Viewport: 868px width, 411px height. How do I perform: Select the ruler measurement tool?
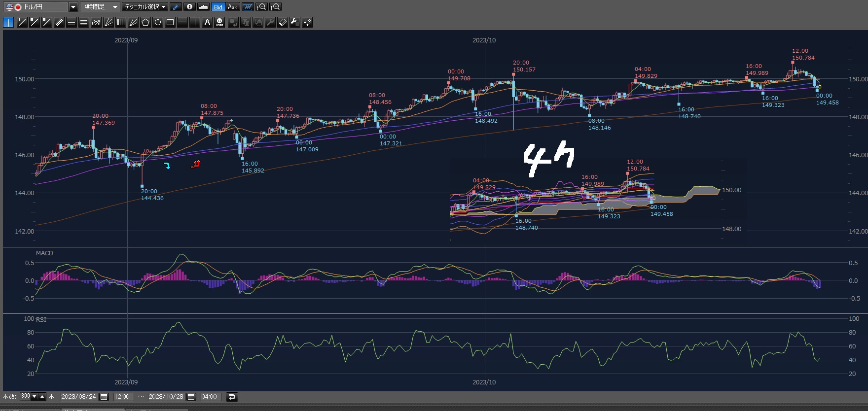(x=59, y=22)
